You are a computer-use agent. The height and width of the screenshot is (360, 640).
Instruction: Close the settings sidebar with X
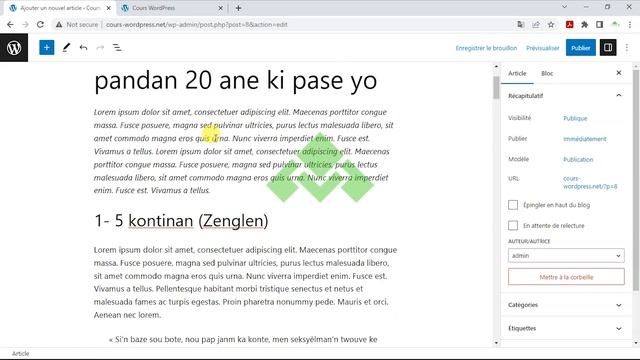[619, 73]
